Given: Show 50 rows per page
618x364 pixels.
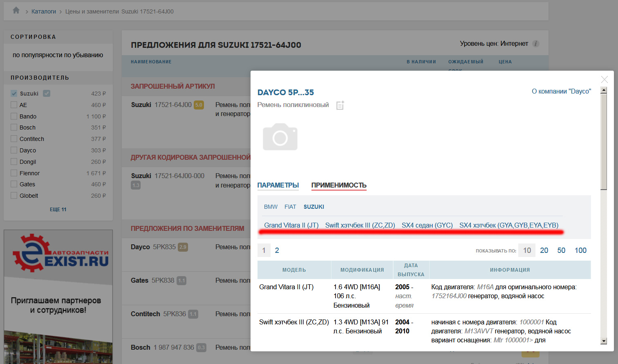Looking at the screenshot, I should pyautogui.click(x=561, y=250).
